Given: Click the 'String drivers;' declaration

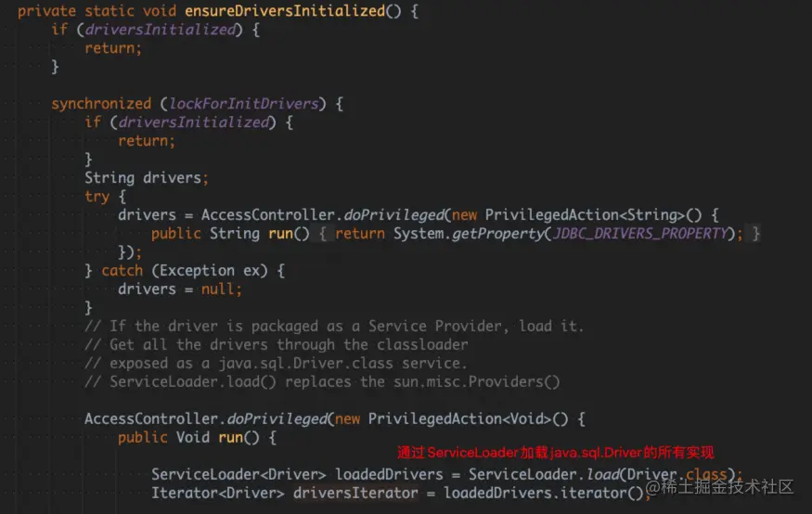Looking at the screenshot, I should tap(147, 177).
